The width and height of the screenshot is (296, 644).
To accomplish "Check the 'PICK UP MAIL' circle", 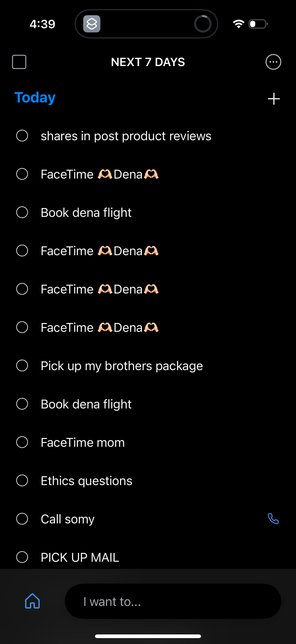I will tap(22, 557).
